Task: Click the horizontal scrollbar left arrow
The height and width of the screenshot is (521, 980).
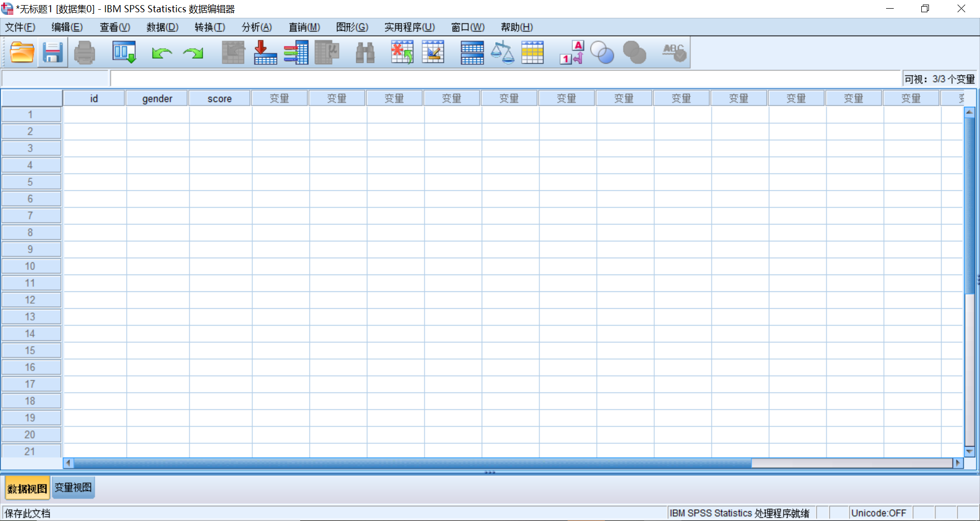Action: coord(68,463)
